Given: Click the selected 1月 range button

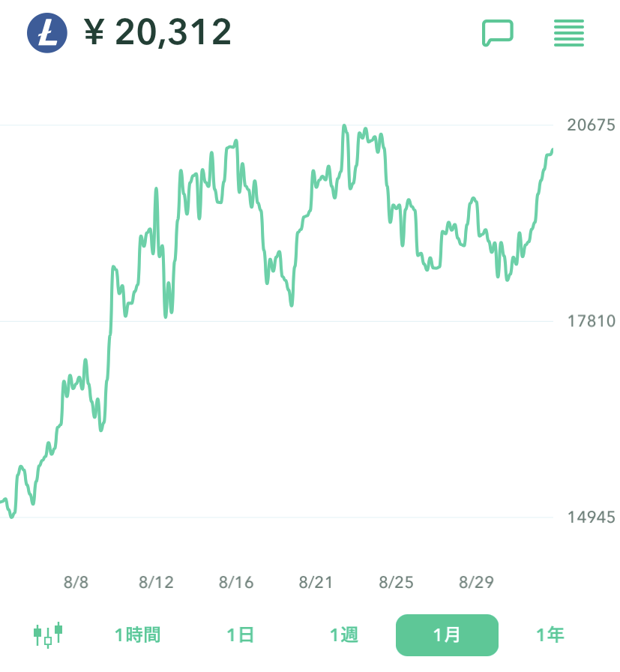Looking at the screenshot, I should pyautogui.click(x=447, y=634).
